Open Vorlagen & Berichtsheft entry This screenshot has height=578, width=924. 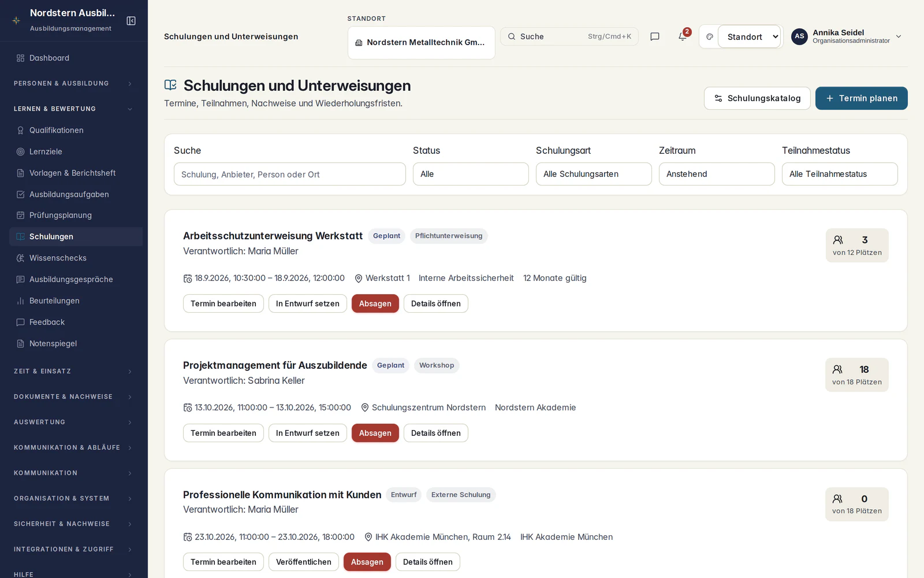[76, 173]
